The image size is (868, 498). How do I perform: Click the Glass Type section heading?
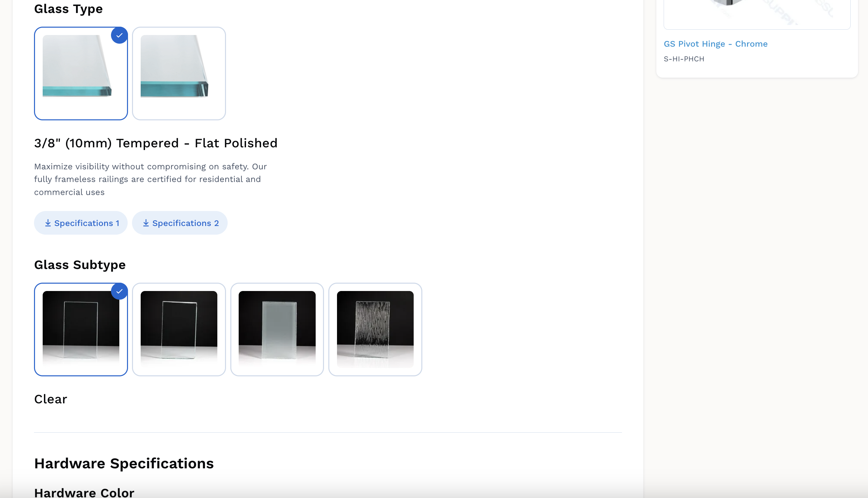pyautogui.click(x=68, y=9)
